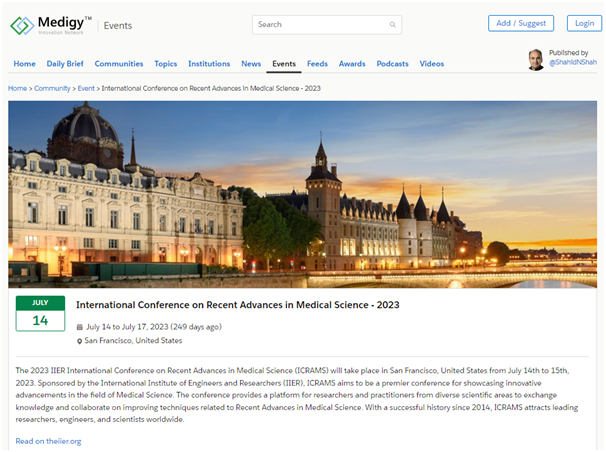
Task: Open the Topics nav tab
Action: coord(165,64)
